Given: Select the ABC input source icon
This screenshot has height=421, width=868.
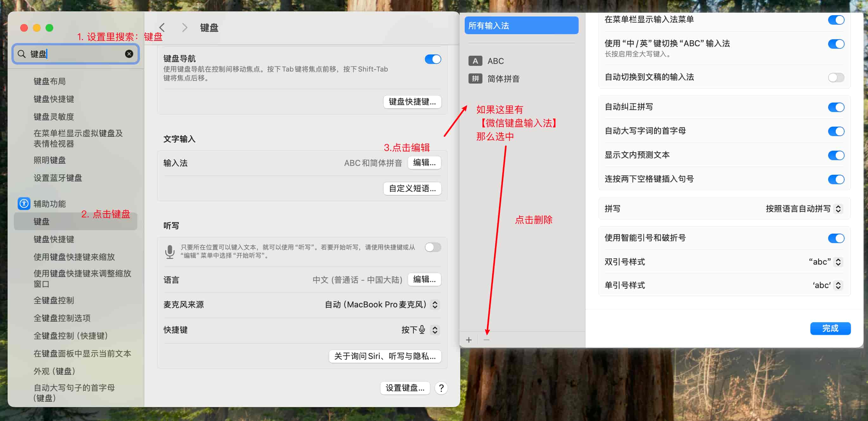Looking at the screenshot, I should pos(475,61).
